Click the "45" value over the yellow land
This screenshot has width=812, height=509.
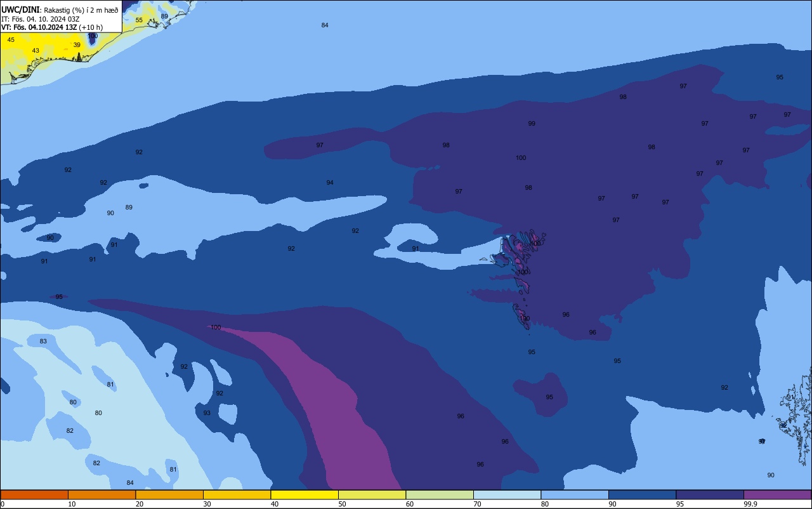pos(11,40)
